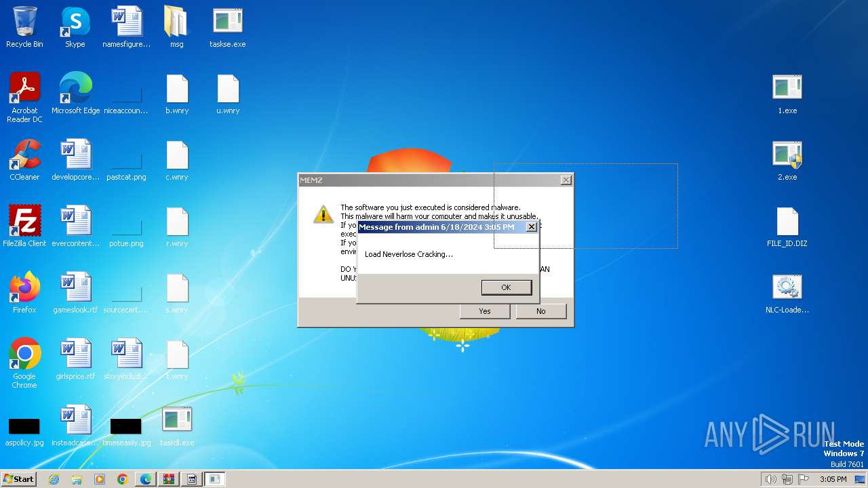Viewport: 868px width, 488px height.
Task: Open Chrome from the taskbar
Action: [x=123, y=479]
